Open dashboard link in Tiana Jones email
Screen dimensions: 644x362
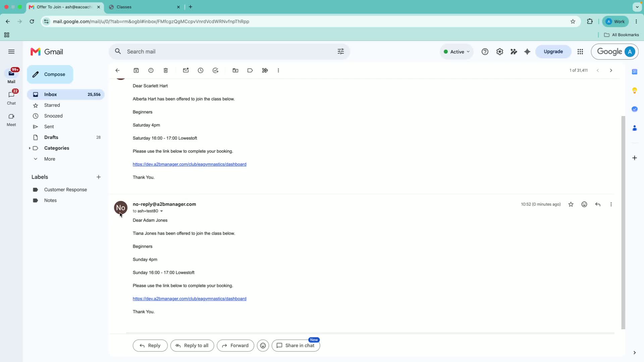[x=190, y=299]
